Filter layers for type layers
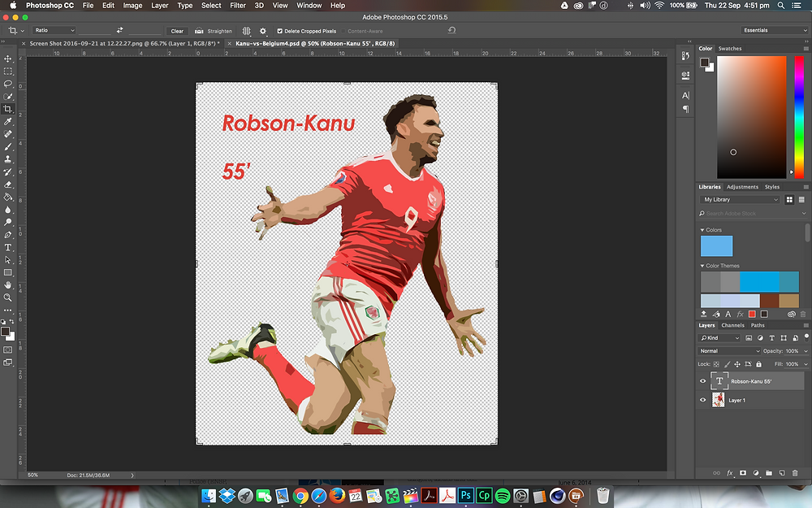Viewport: 812px width, 508px height. [x=771, y=338]
